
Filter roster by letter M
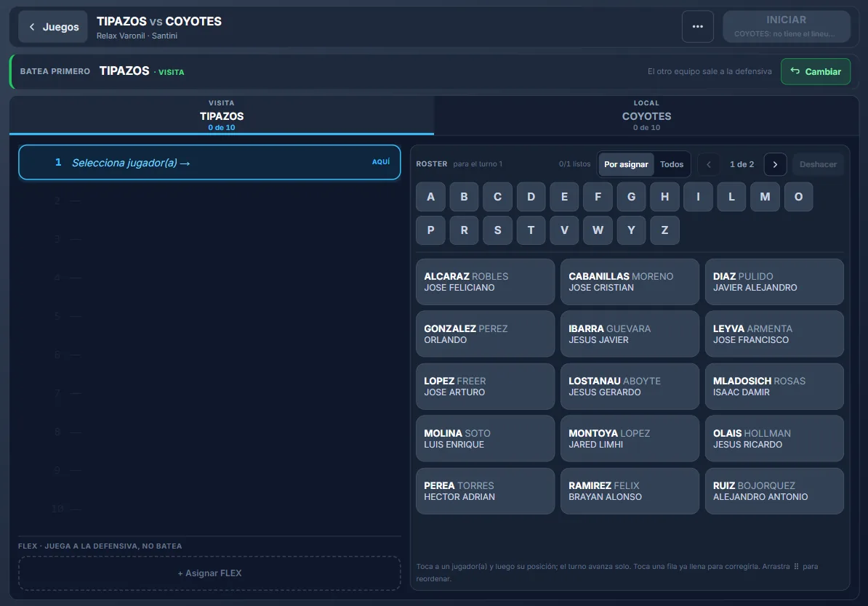765,196
